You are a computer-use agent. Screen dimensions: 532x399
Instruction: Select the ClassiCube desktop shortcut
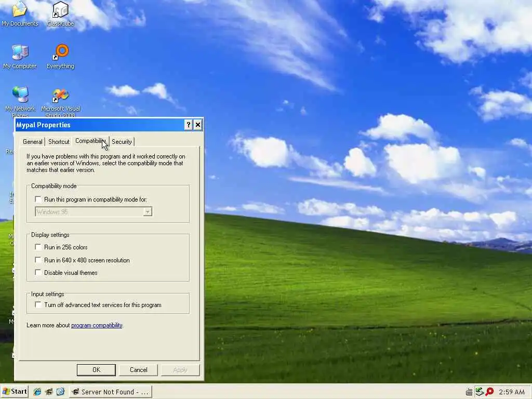point(60,14)
